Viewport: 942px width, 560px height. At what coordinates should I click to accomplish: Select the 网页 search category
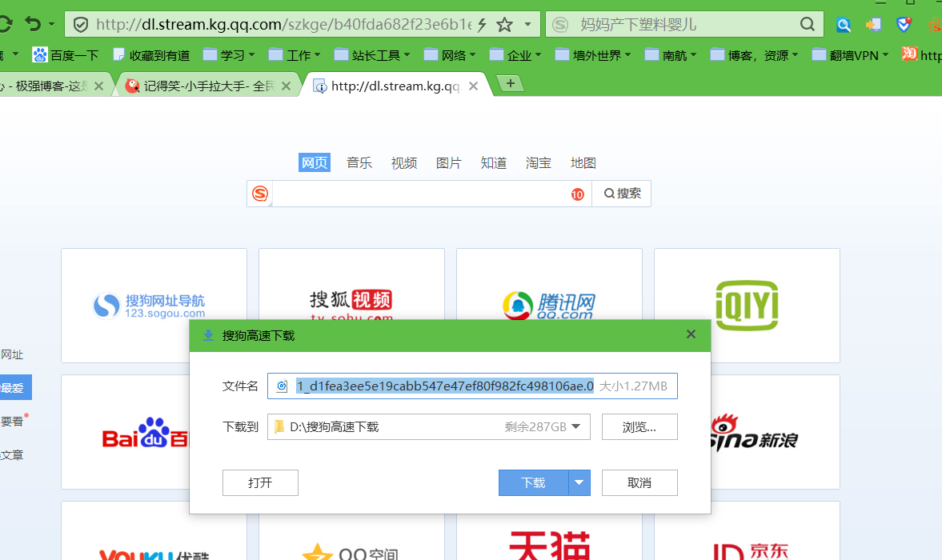click(x=315, y=162)
